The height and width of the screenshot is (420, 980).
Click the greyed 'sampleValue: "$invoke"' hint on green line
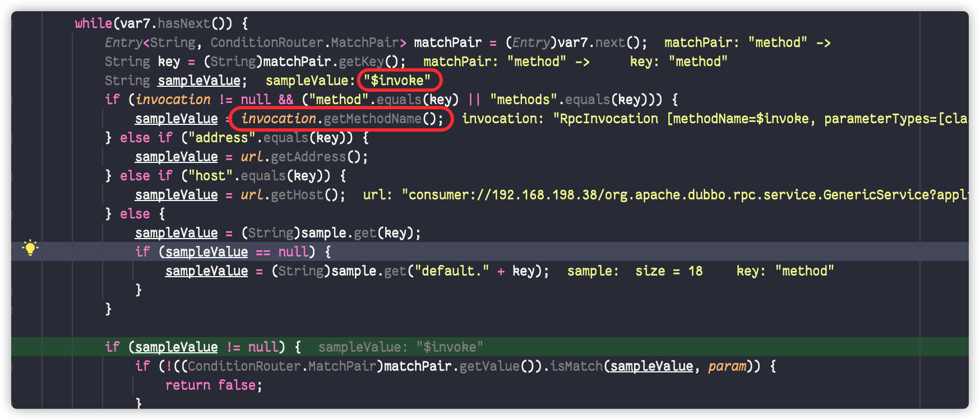coord(401,347)
